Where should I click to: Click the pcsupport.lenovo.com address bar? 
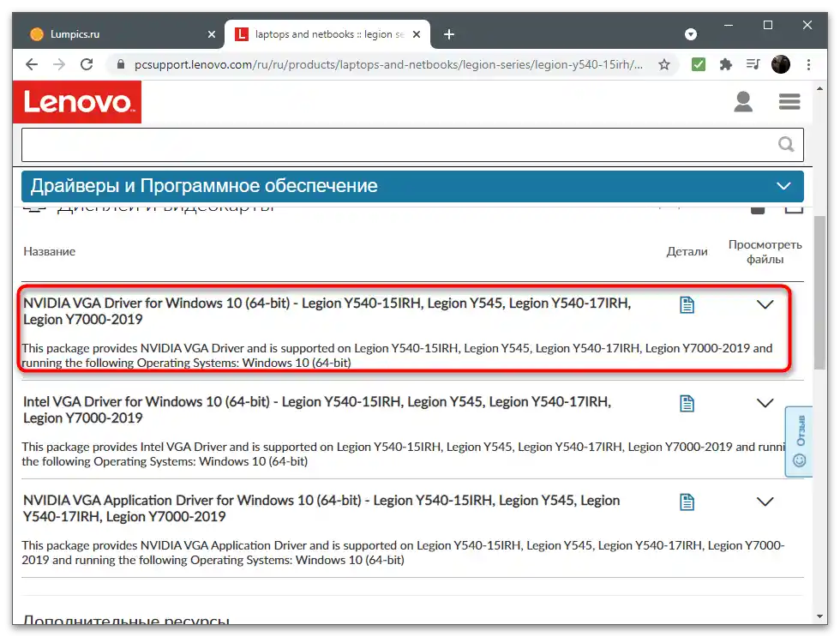click(x=388, y=65)
